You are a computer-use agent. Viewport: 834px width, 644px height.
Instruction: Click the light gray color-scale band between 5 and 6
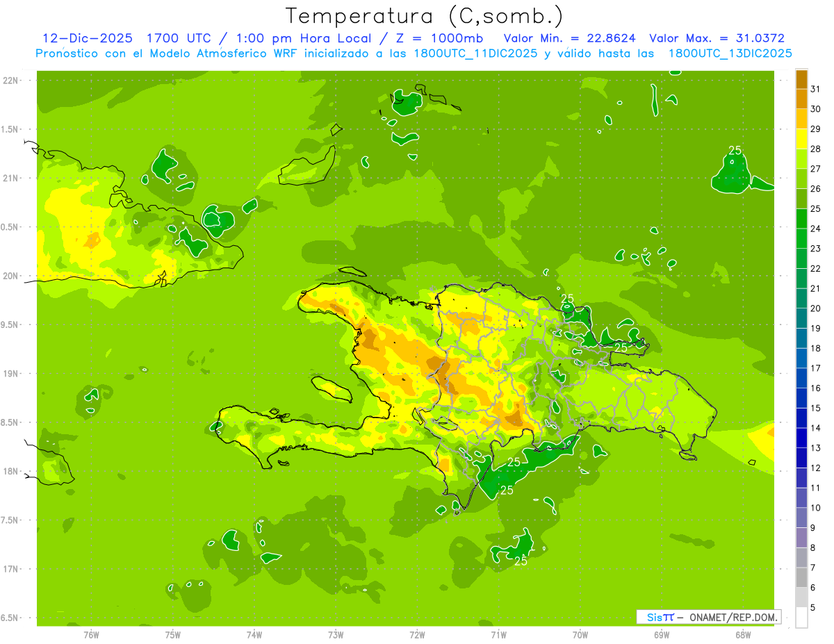pyautogui.click(x=801, y=597)
